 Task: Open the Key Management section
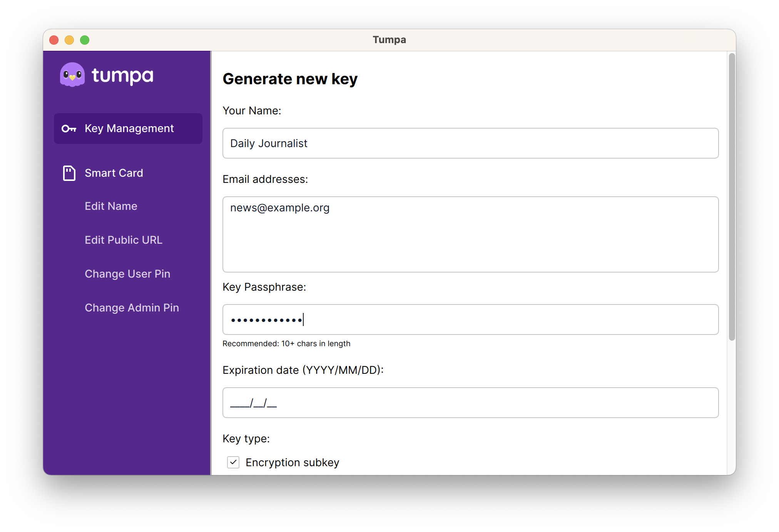[x=129, y=128]
